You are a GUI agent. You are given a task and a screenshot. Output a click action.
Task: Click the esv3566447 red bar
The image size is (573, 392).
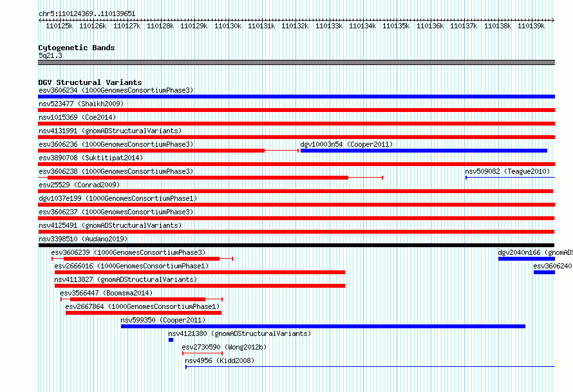[x=137, y=299]
